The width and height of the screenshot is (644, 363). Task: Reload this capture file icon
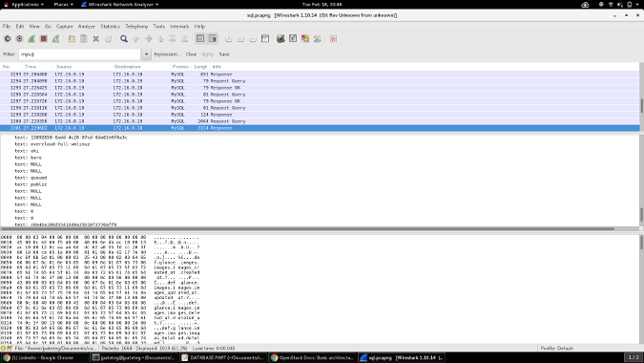(108, 38)
